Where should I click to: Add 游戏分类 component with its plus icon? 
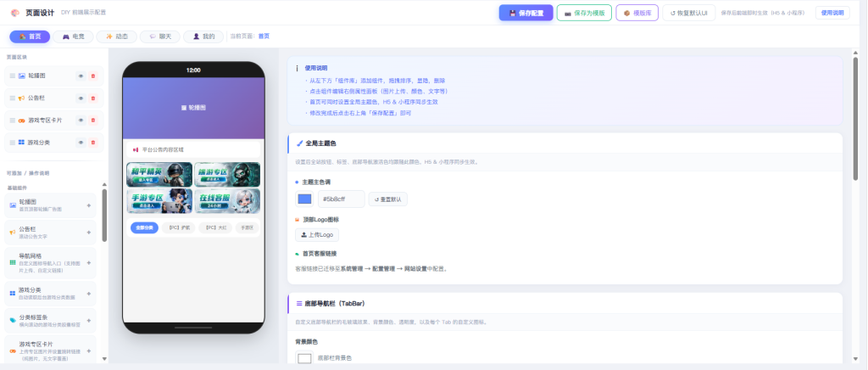88,293
